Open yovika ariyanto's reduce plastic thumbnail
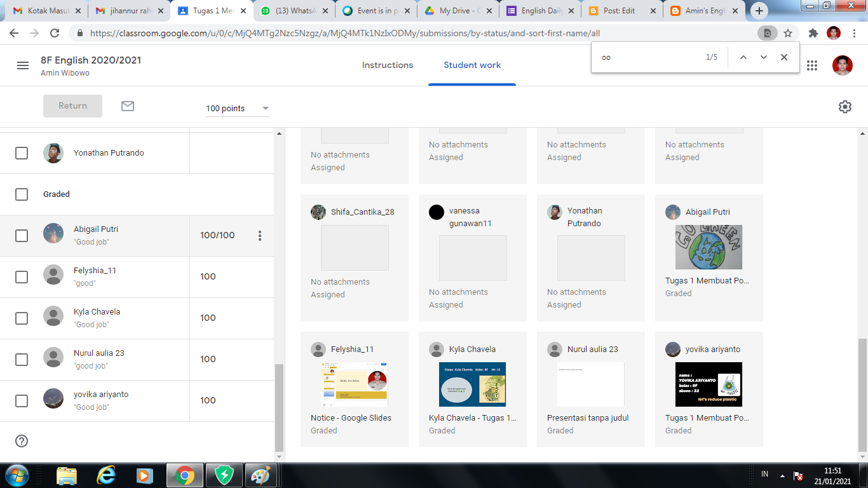The image size is (868, 488). (709, 384)
